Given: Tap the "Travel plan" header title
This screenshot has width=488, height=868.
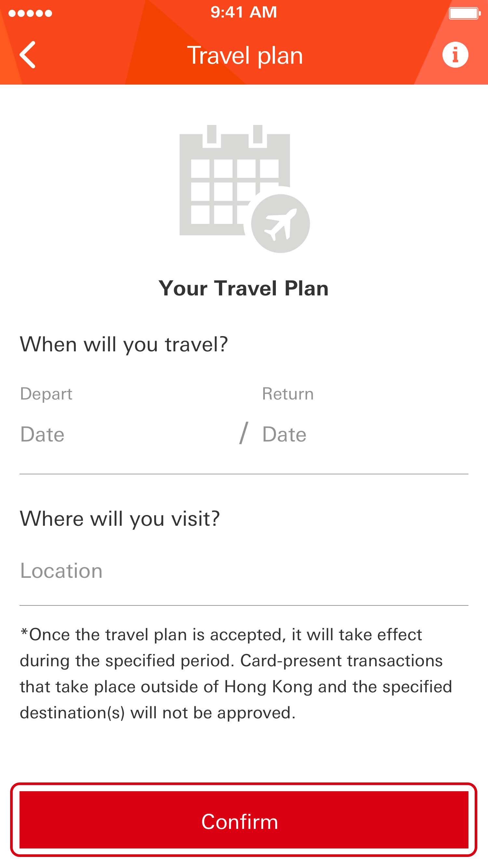Looking at the screenshot, I should tap(245, 55).
